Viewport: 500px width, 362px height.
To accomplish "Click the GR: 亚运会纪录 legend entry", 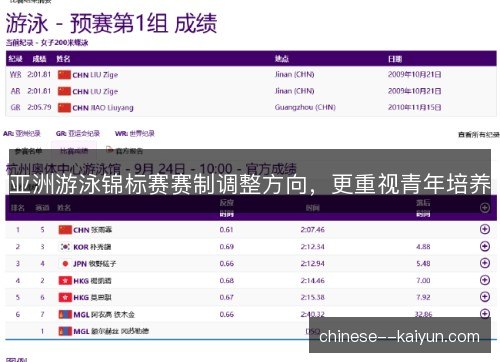I will pos(78,134).
